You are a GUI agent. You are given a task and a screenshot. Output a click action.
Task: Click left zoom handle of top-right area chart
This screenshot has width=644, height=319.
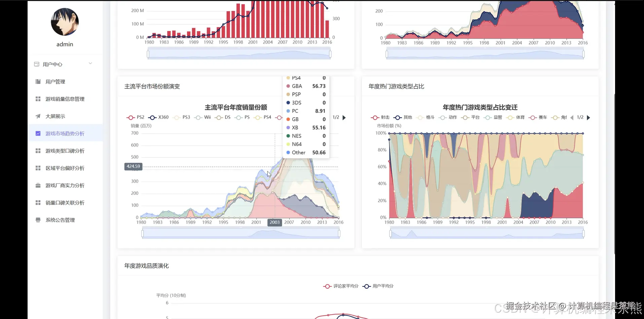click(x=387, y=54)
